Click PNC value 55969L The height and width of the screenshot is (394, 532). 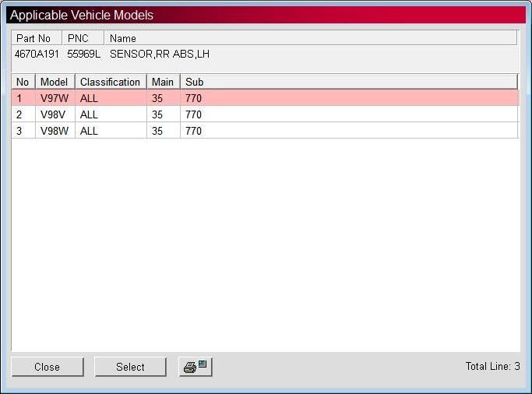pyautogui.click(x=84, y=54)
